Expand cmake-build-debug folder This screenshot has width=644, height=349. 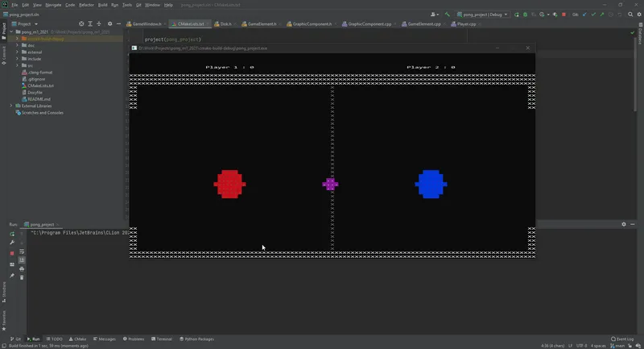[x=17, y=39]
